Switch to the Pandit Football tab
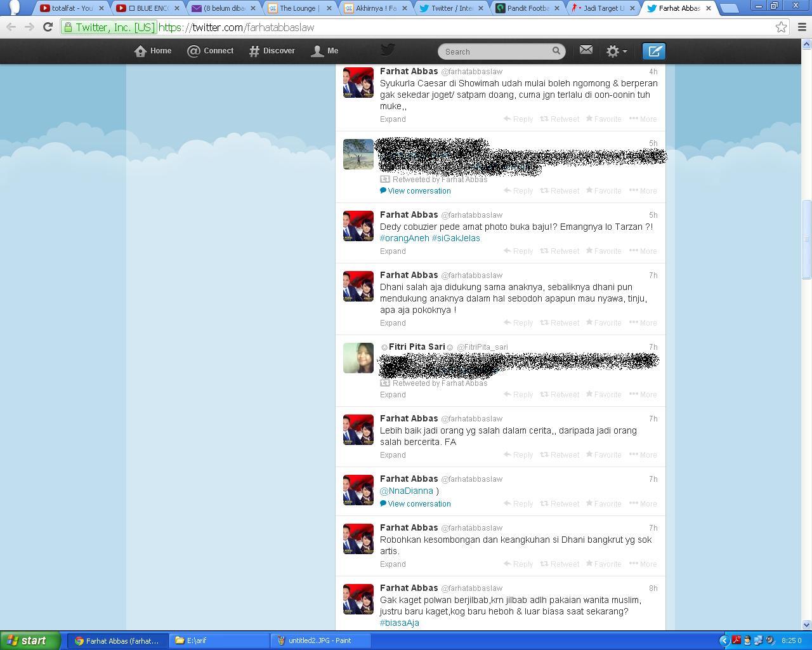 (x=528, y=8)
